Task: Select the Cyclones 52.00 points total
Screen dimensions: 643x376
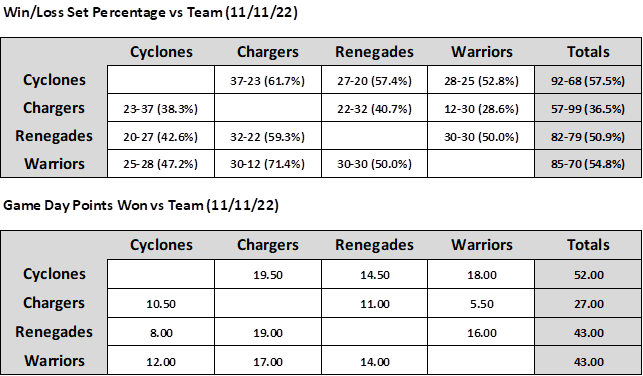Action: coord(588,274)
